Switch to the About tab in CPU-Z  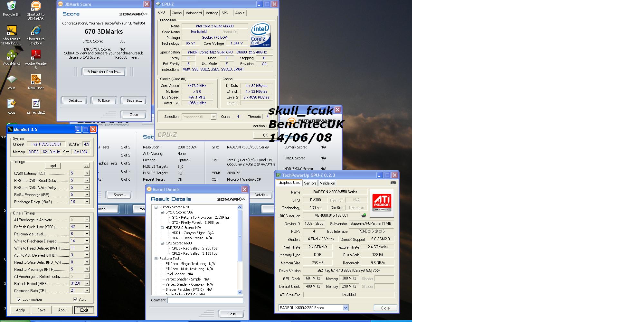[x=240, y=13]
